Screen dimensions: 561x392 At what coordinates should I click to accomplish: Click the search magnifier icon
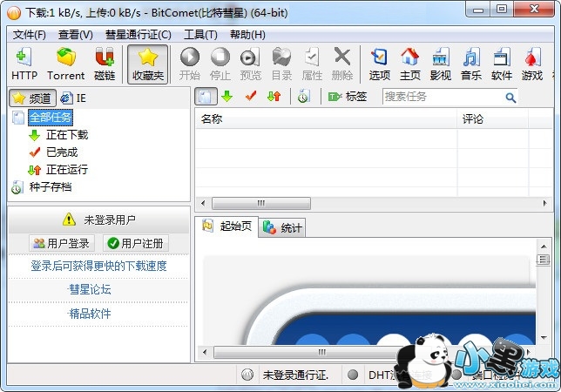pyautogui.click(x=510, y=98)
